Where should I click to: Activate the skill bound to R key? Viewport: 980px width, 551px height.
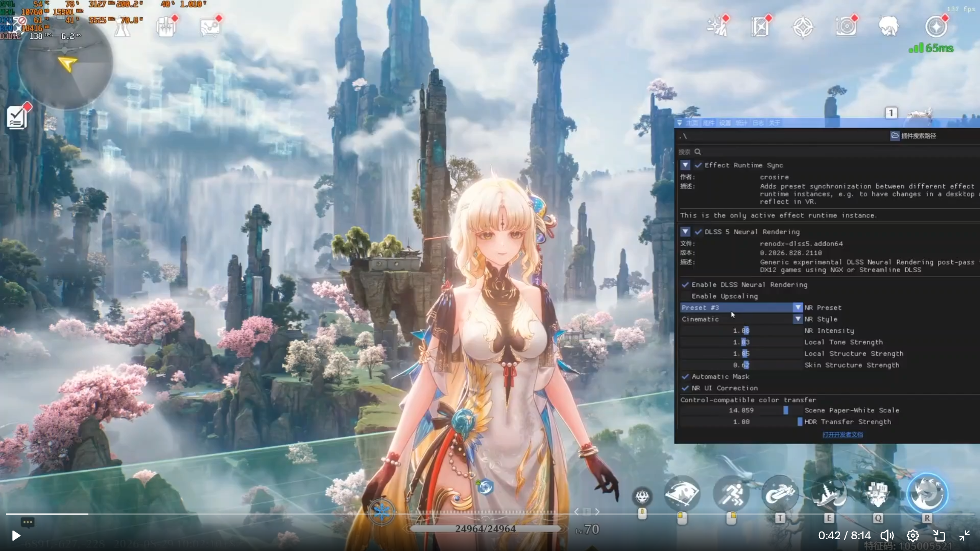(927, 493)
